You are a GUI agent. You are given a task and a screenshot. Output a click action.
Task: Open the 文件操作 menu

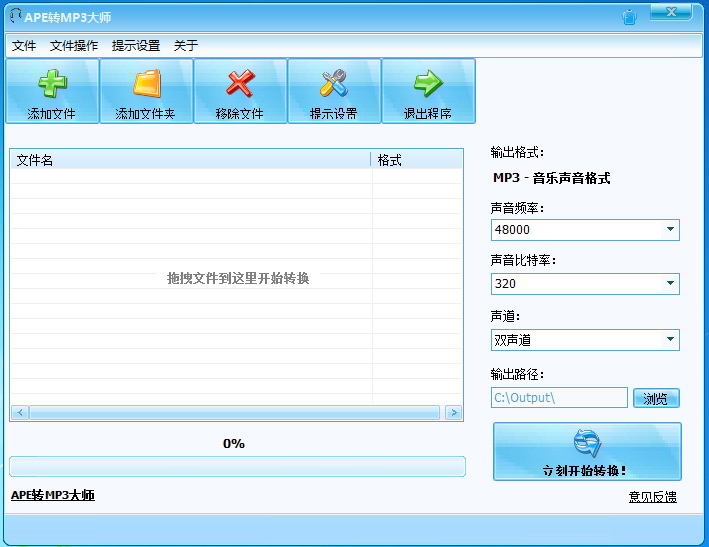coord(74,45)
